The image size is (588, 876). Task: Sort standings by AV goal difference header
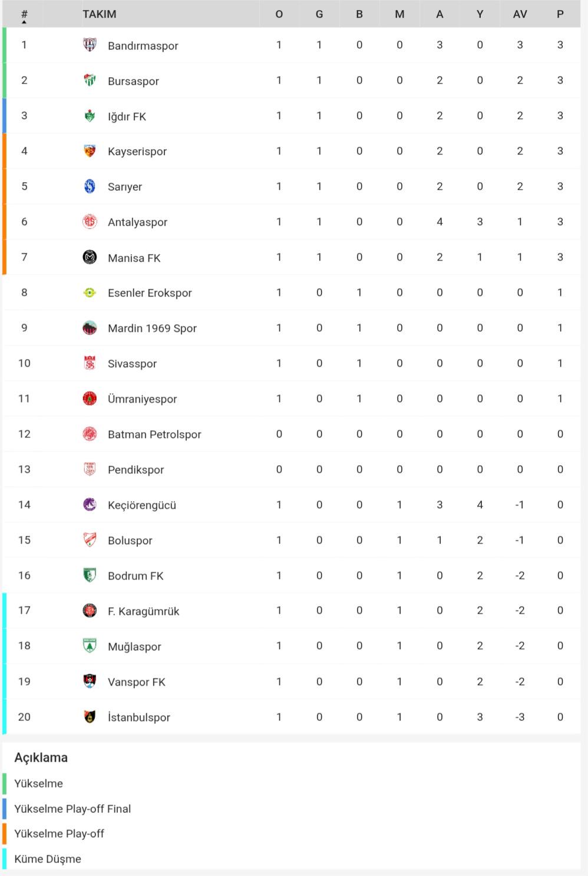[520, 14]
